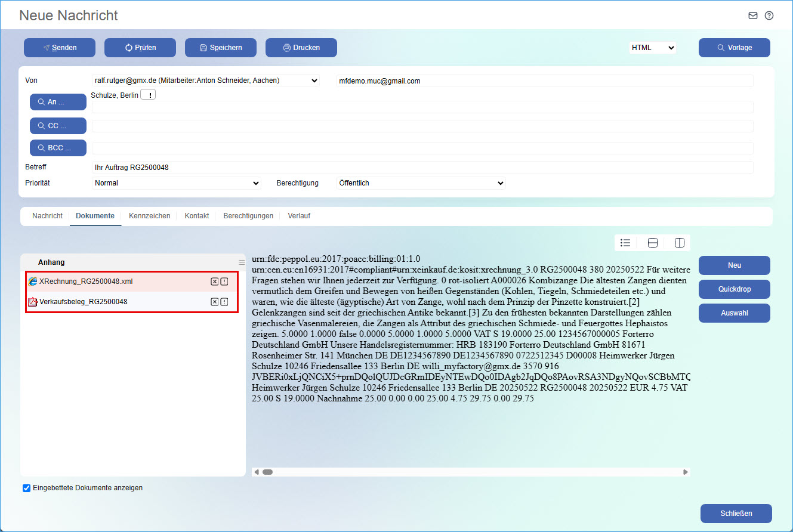Click the horizontal scrollbar under the document preview
The height and width of the screenshot is (532, 793).
click(471, 472)
